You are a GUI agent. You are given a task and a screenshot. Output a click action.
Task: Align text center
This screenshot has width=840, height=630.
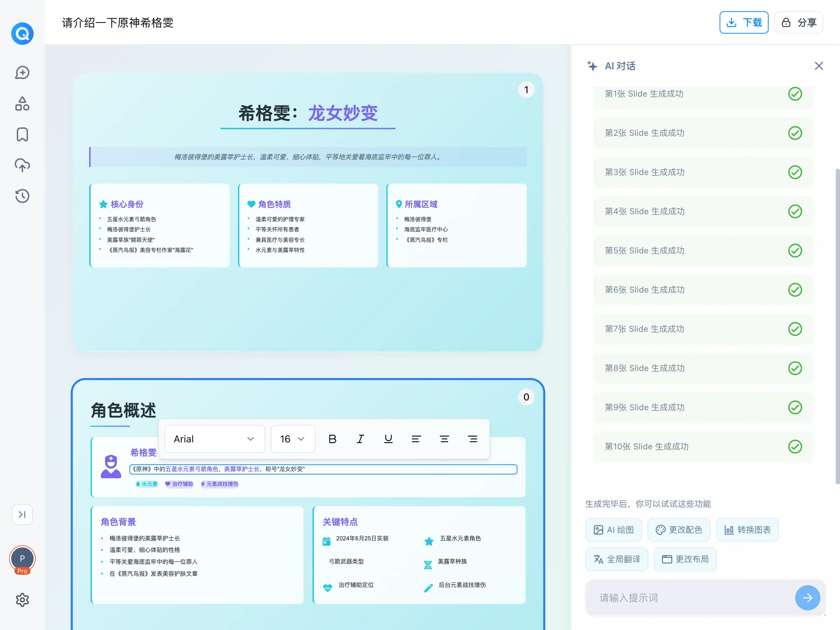coord(444,439)
